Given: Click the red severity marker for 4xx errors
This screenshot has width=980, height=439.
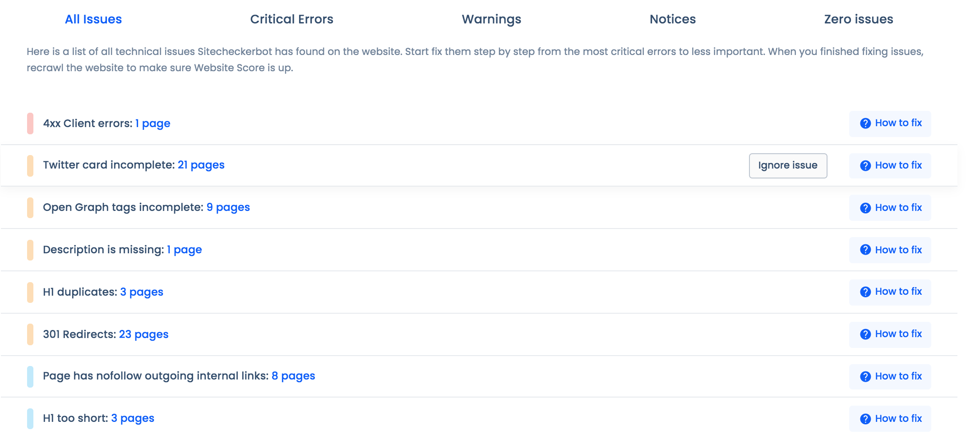Looking at the screenshot, I should 30,123.
